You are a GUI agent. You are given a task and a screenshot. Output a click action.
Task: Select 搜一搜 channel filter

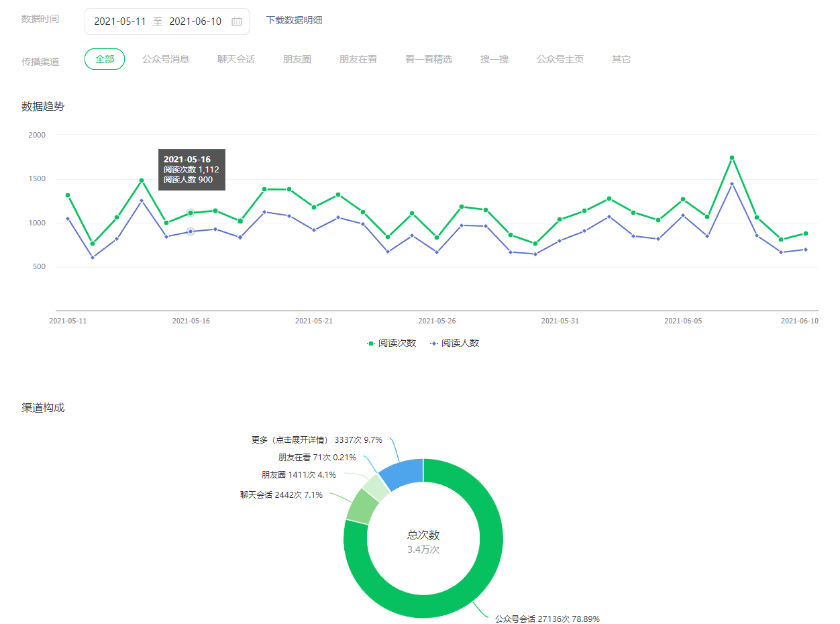(x=494, y=59)
